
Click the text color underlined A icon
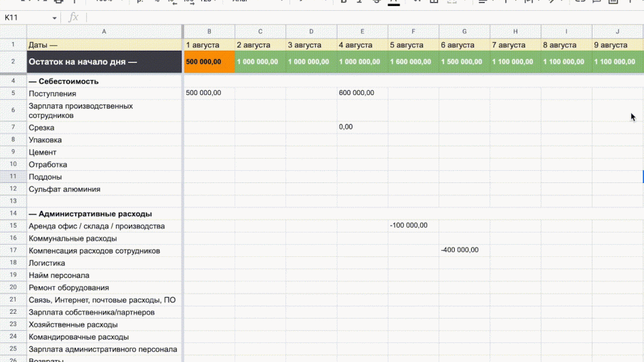coord(393,2)
